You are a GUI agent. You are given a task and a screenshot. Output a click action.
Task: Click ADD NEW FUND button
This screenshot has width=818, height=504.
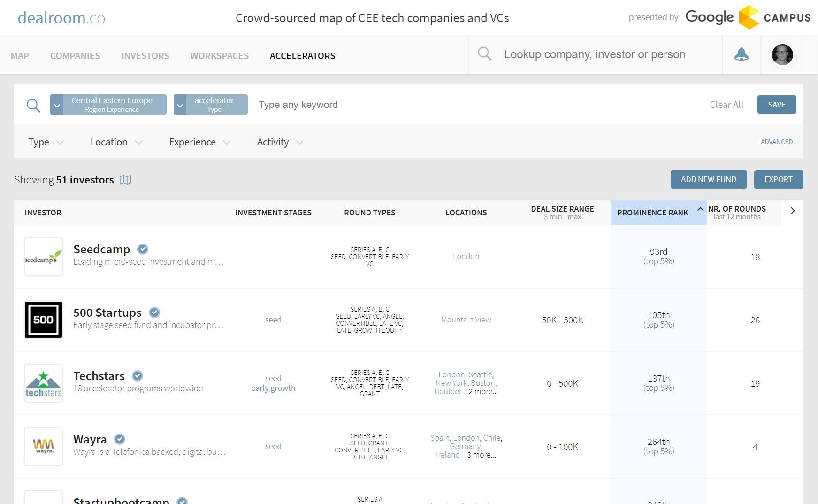point(708,179)
